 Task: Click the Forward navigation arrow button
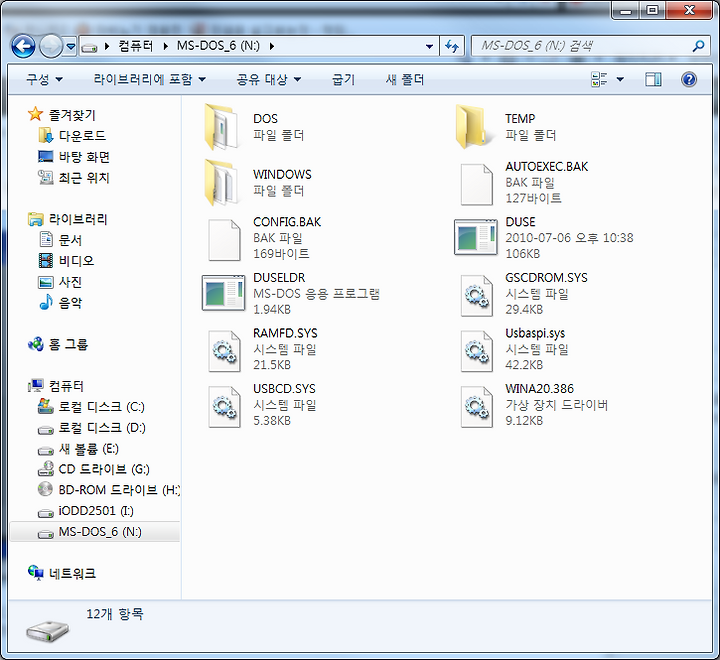[x=51, y=46]
